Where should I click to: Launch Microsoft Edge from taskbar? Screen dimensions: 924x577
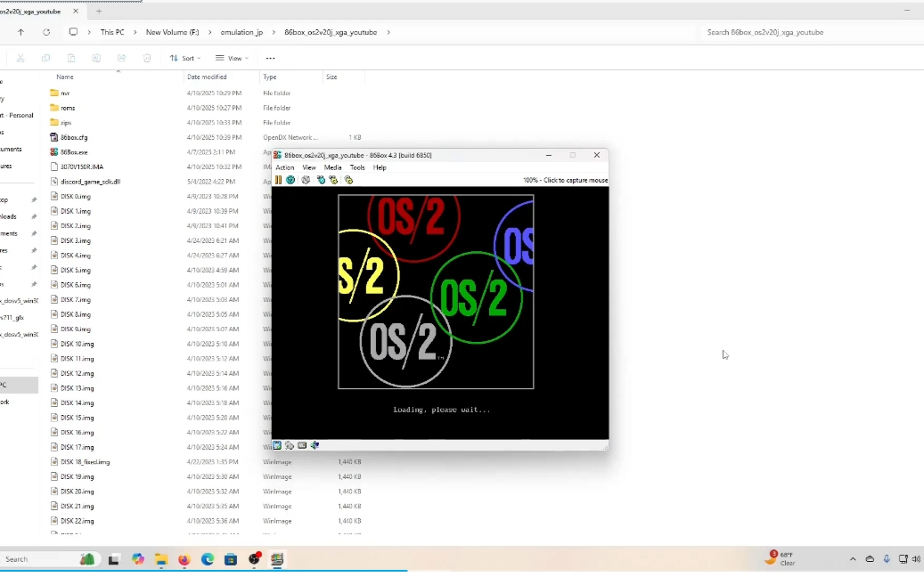click(x=208, y=559)
